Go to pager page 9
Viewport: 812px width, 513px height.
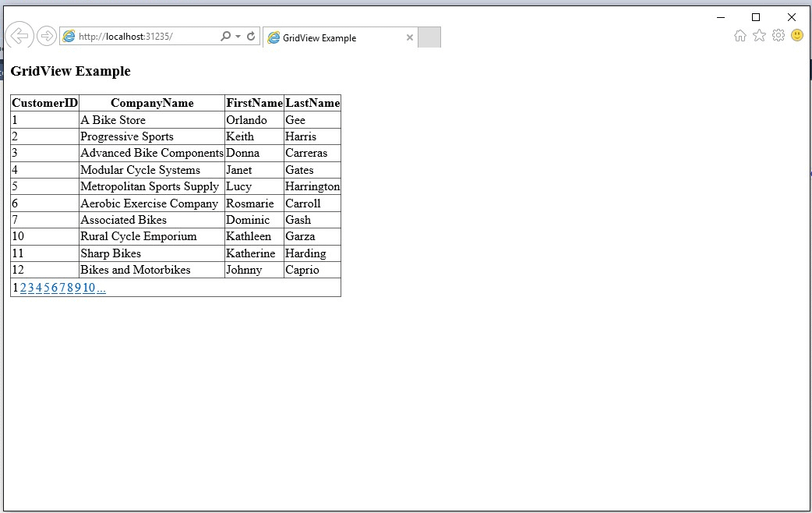tap(78, 288)
